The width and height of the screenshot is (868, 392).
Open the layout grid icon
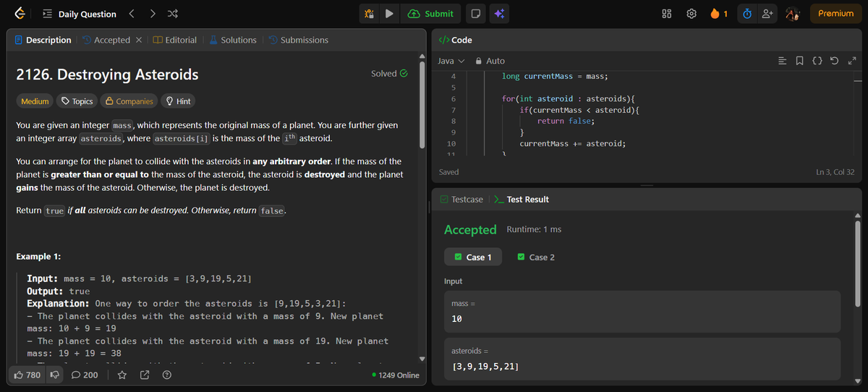click(668, 14)
